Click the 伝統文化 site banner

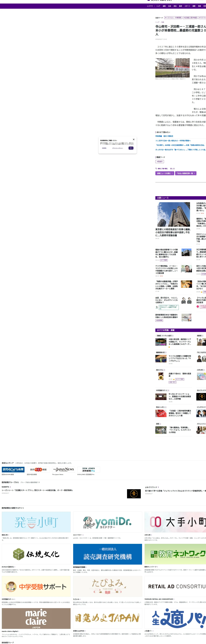tap(36, 554)
